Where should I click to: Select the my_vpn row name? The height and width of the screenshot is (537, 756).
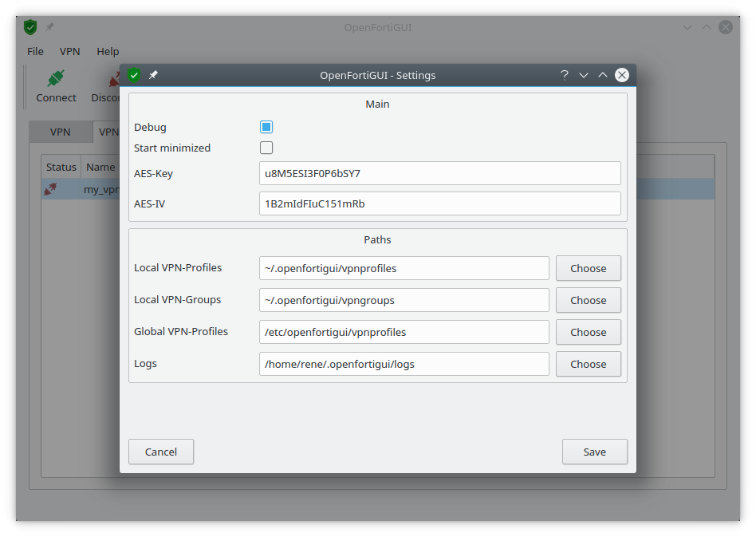pos(101,190)
